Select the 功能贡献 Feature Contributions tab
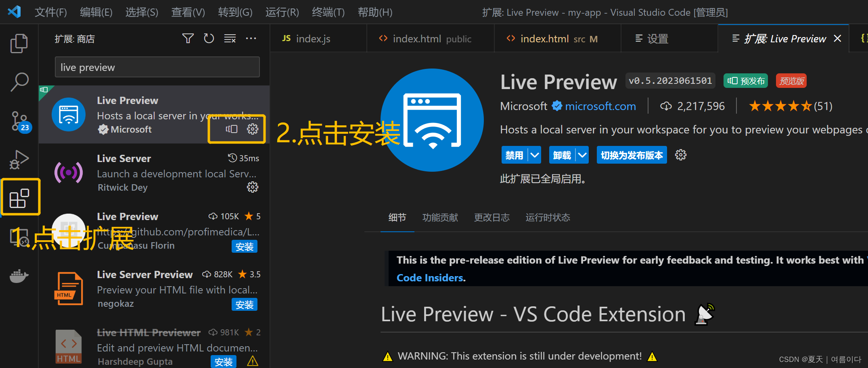The image size is (868, 368). click(440, 218)
